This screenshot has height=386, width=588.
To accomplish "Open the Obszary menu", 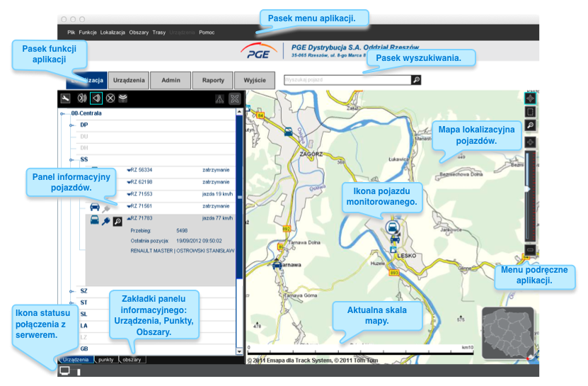I will (139, 33).
